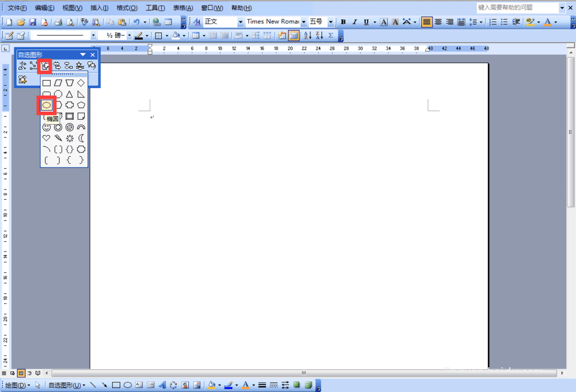Click the font color A swatch on Drawing toolbar
The image size is (576, 392).
(x=245, y=385)
